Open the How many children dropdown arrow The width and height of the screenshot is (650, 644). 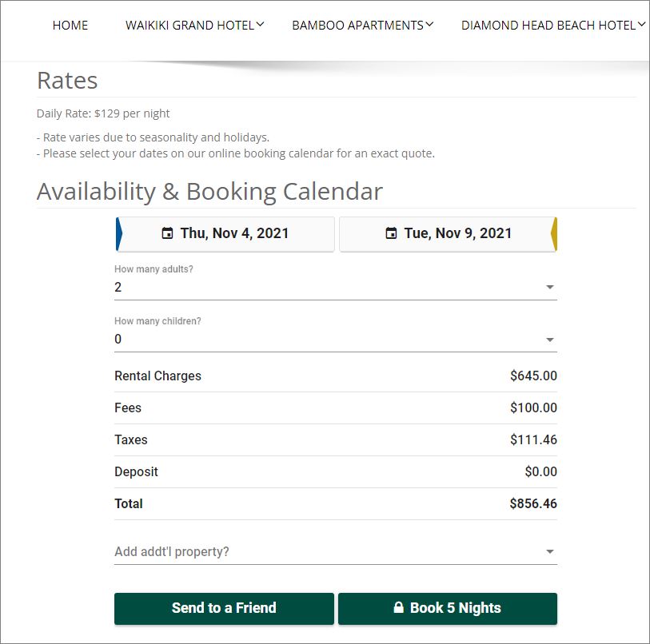pos(550,340)
